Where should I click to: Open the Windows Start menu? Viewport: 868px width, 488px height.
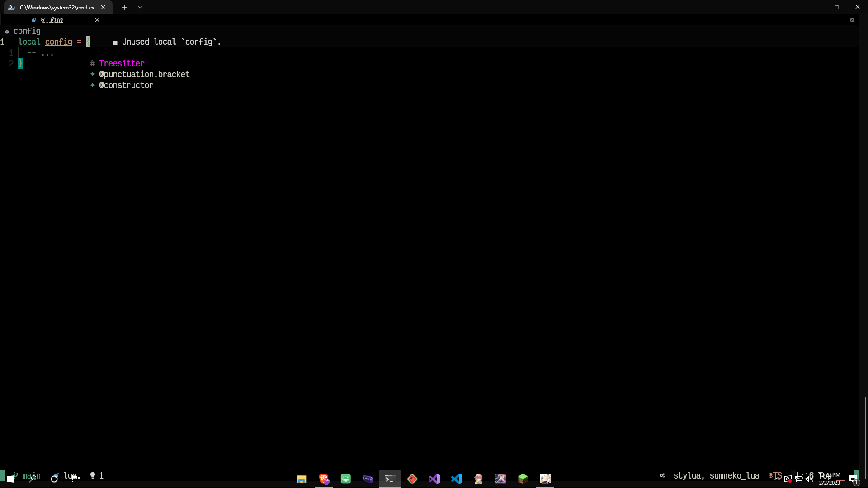tap(10, 479)
